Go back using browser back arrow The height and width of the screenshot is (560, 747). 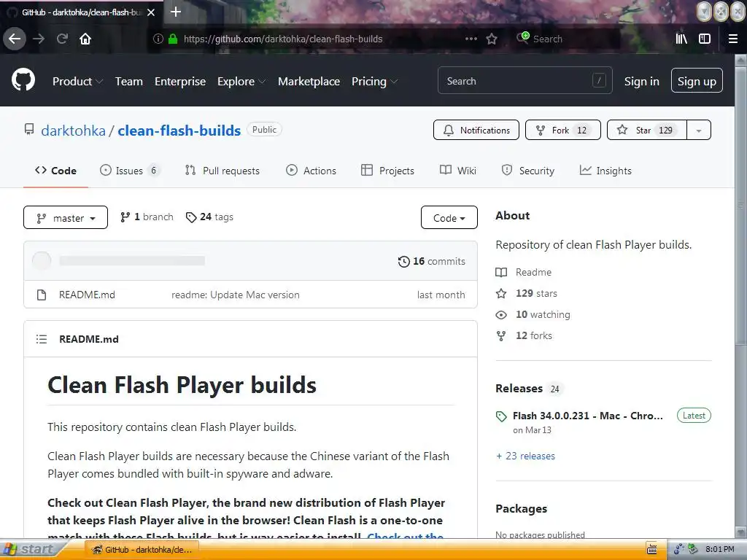click(x=15, y=39)
